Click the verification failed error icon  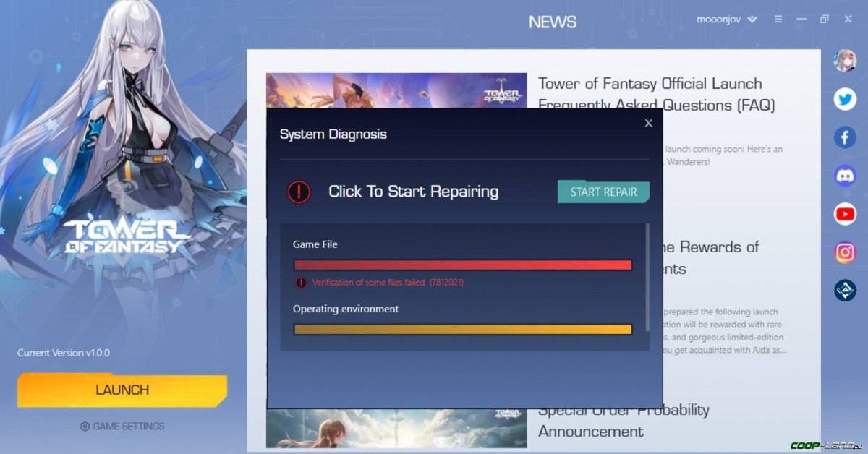coord(299,282)
